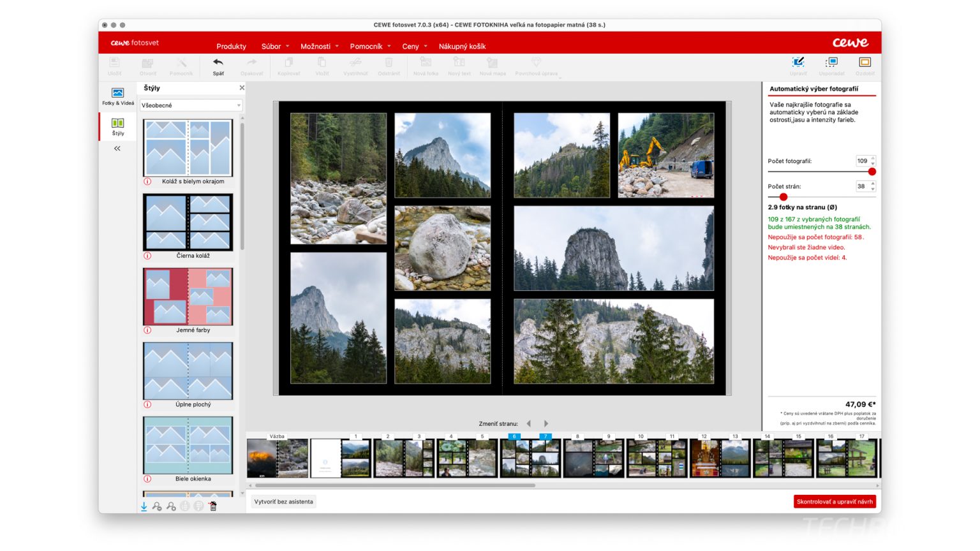Click the excavator photo on the spread

pos(666,156)
